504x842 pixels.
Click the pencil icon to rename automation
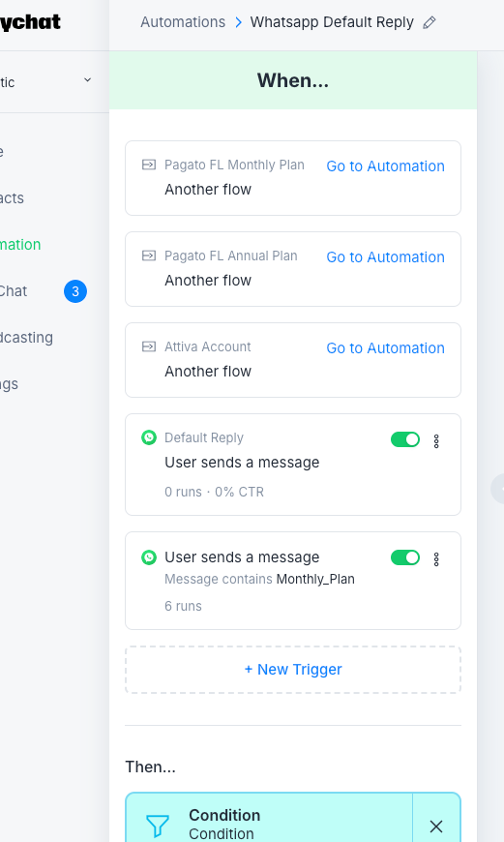click(430, 22)
